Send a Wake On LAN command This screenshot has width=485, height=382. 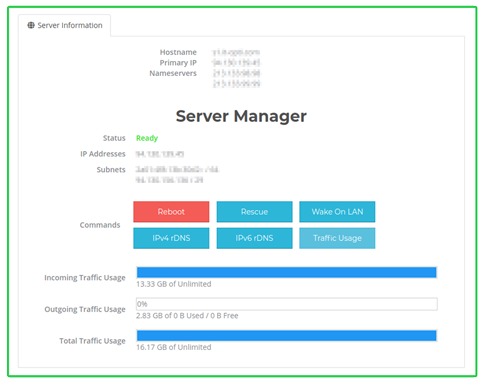pos(337,212)
